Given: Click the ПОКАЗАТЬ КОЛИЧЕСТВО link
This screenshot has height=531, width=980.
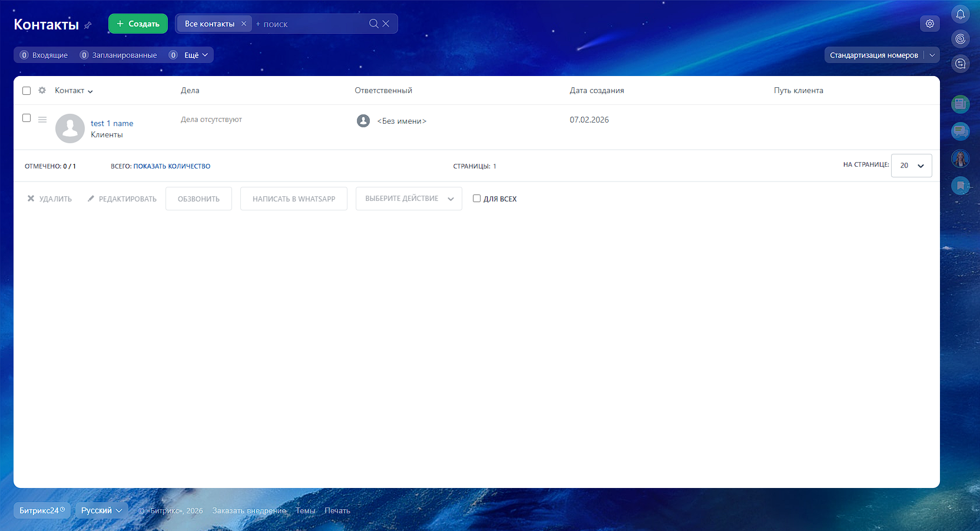Looking at the screenshot, I should [171, 166].
